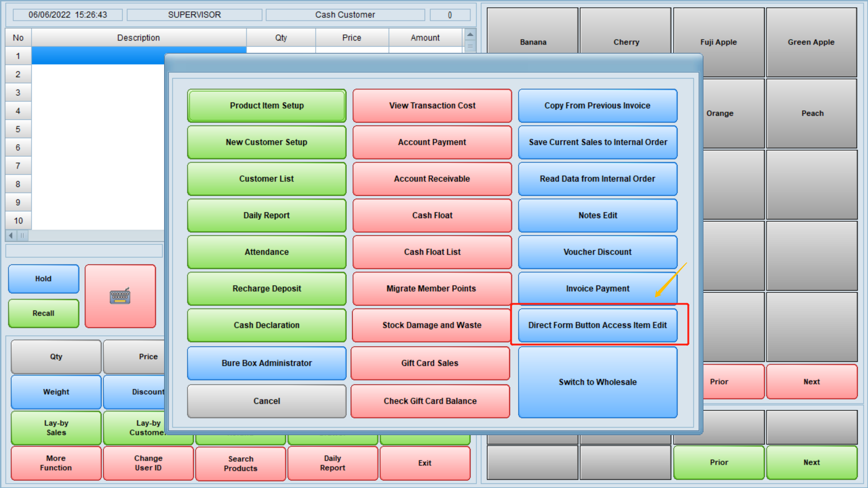Click Direct Form Button Access Item Edit

click(x=598, y=325)
